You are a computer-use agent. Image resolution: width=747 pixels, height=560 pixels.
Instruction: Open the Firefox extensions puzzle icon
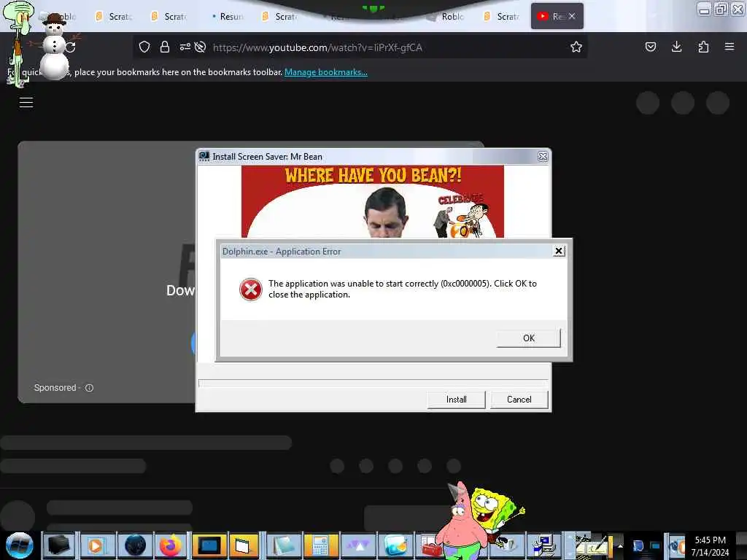click(x=703, y=47)
